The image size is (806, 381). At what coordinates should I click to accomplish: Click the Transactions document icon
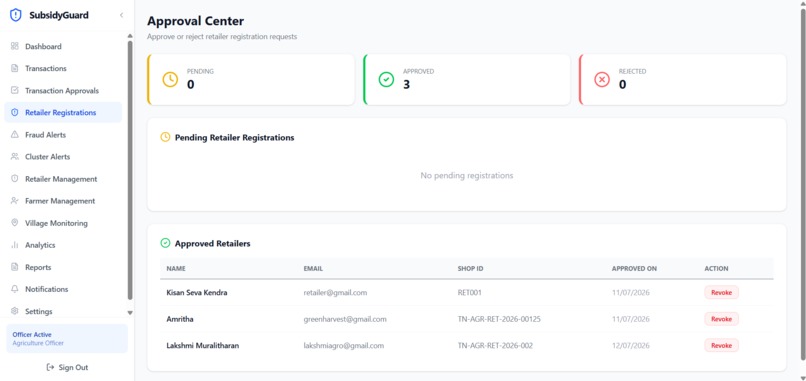click(x=14, y=68)
